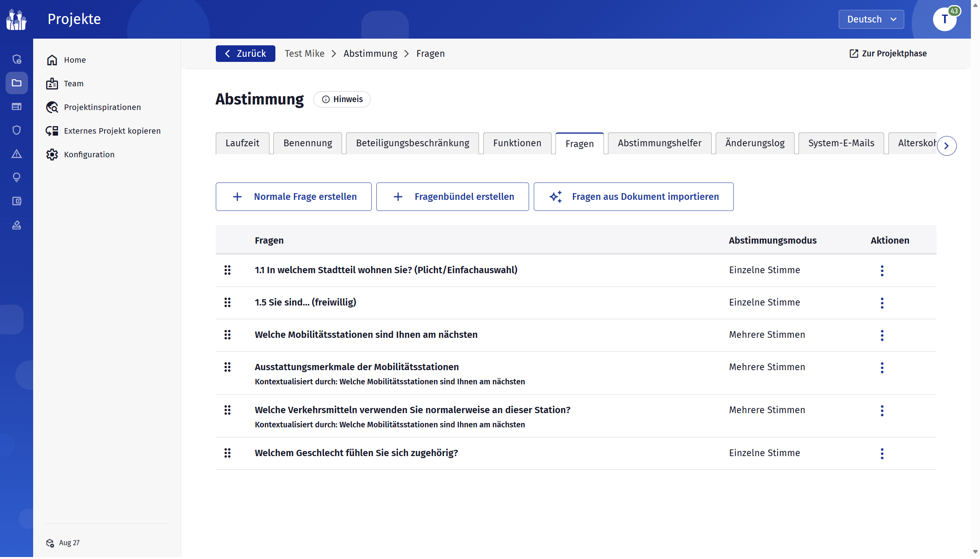Open Zur Projektphase external link
Screen dimensions: 980x559
tap(888, 54)
